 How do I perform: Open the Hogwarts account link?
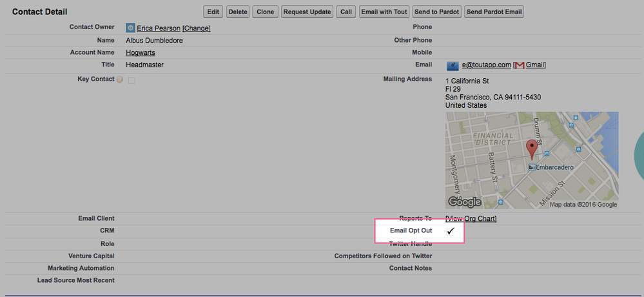coord(140,53)
